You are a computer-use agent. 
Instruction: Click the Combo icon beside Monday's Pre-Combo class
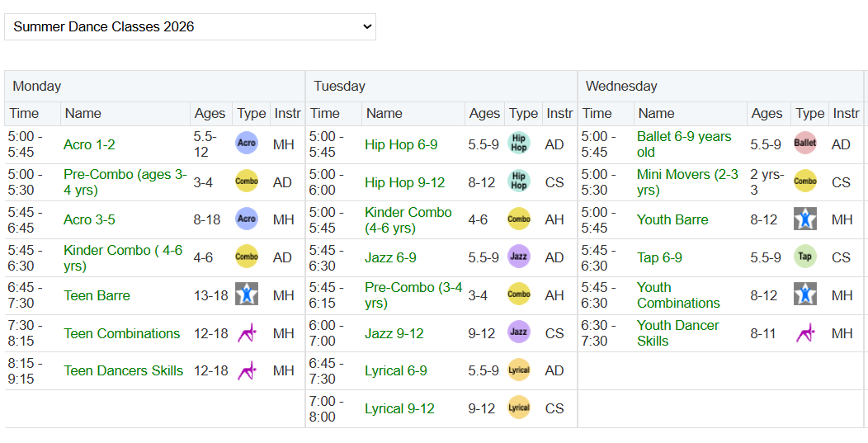point(247,181)
